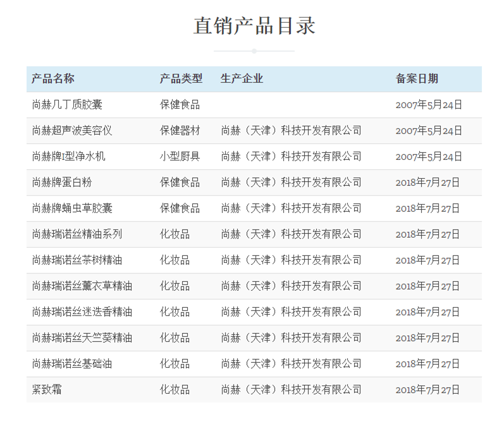Image resolution: width=504 pixels, height=426 pixels.
Task: Click the 产品类型 column header
Action: (181, 79)
